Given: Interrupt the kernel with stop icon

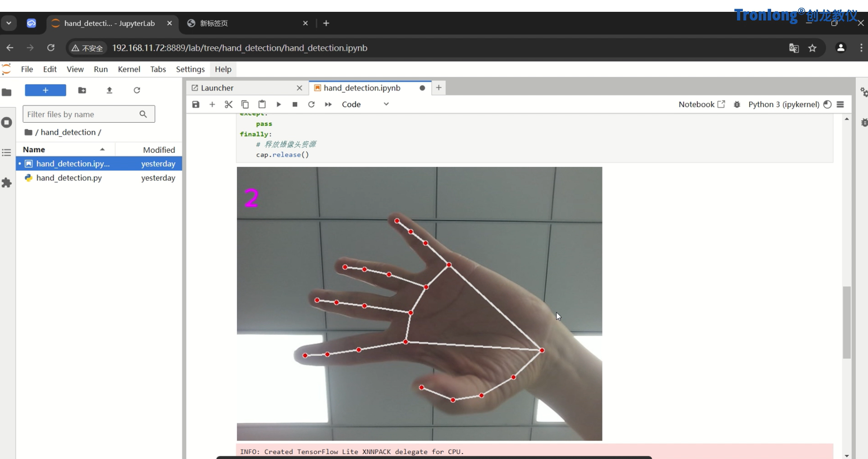Looking at the screenshot, I should (x=295, y=105).
